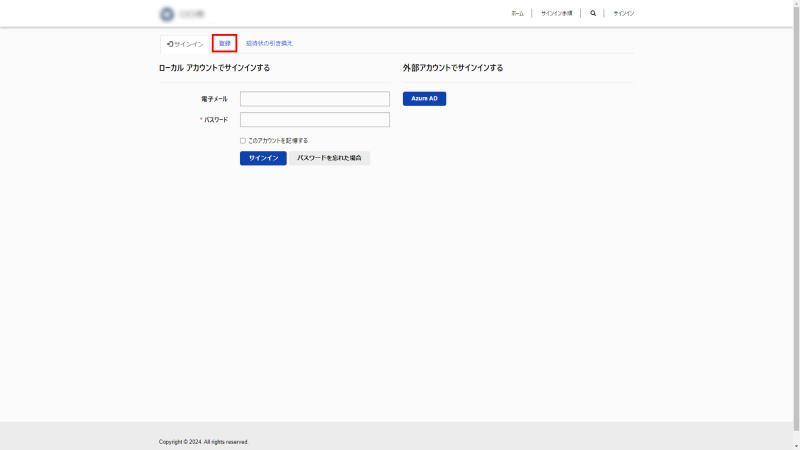Focus the 電子メール input field
Viewport: 800px width, 450px height.
click(x=314, y=99)
